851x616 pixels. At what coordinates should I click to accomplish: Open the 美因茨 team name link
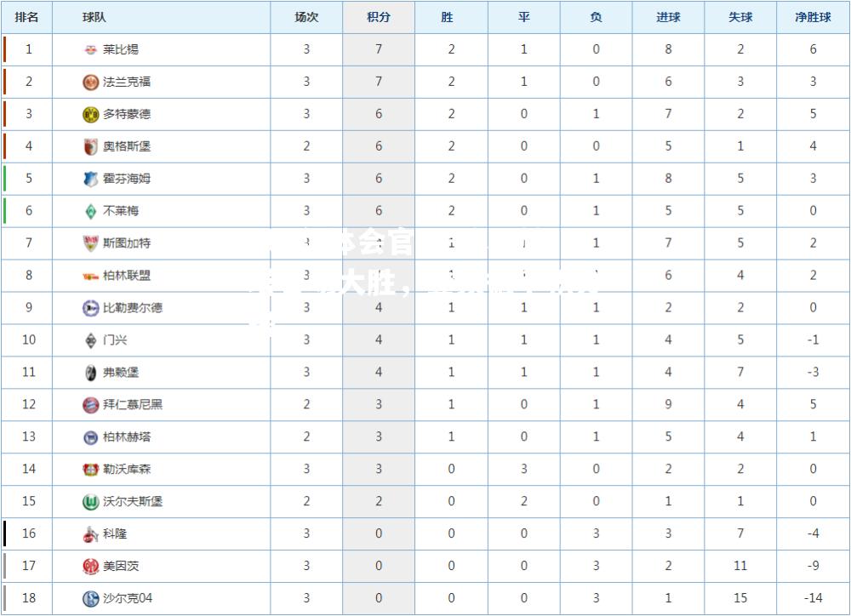point(121,566)
